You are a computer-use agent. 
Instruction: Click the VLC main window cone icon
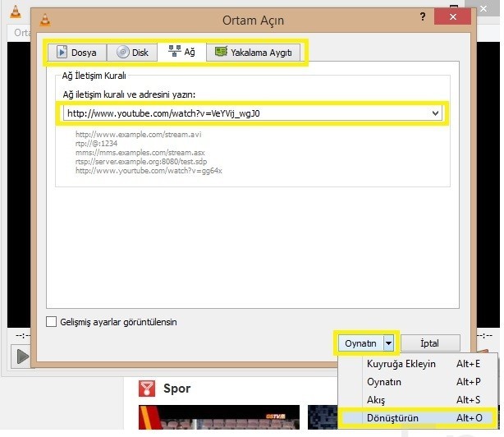click(x=16, y=11)
